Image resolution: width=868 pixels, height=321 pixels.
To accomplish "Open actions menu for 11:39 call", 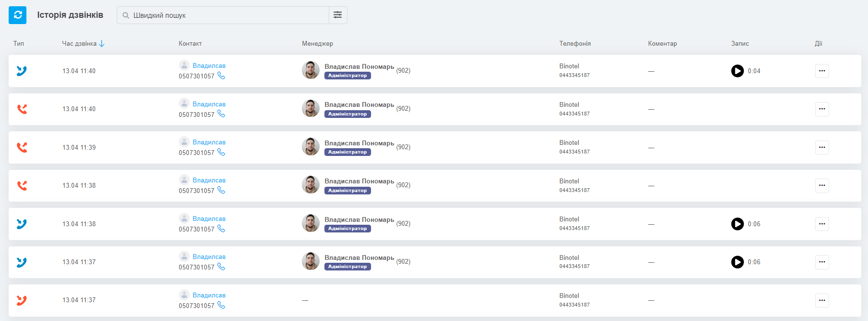I will click(x=822, y=147).
